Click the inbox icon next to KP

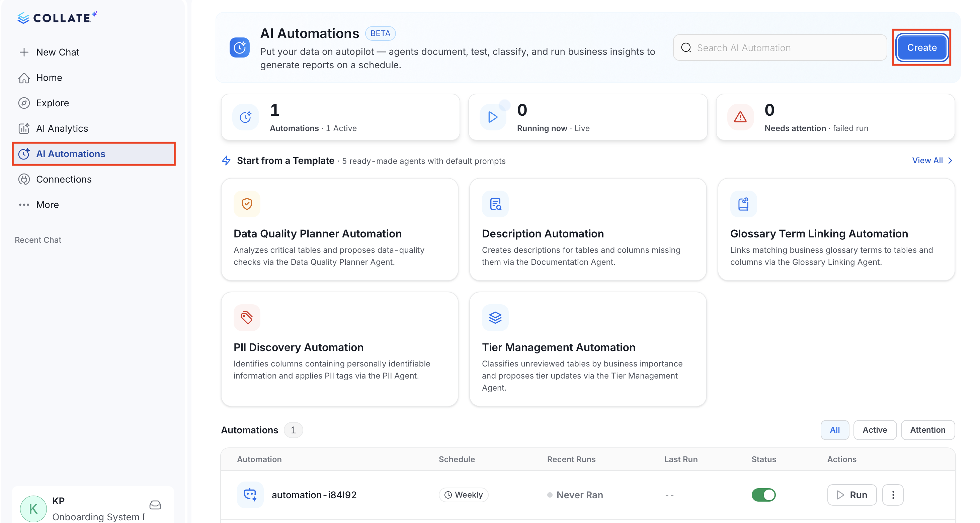[155, 505]
